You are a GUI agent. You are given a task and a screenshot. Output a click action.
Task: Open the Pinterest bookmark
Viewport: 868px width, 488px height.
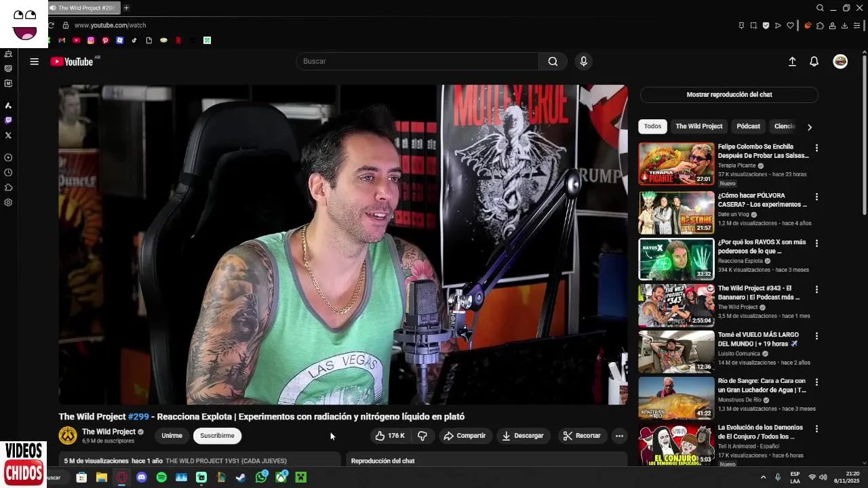(x=105, y=40)
